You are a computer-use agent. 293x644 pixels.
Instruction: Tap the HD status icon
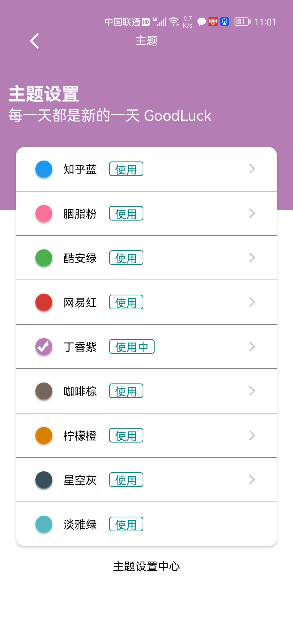(x=146, y=22)
